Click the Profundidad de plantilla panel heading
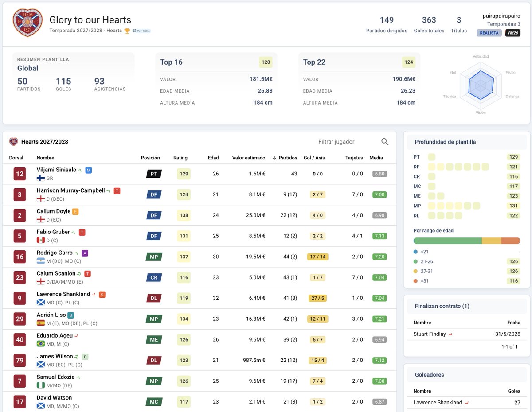Screen dimensions: 532x412 coord(445,142)
